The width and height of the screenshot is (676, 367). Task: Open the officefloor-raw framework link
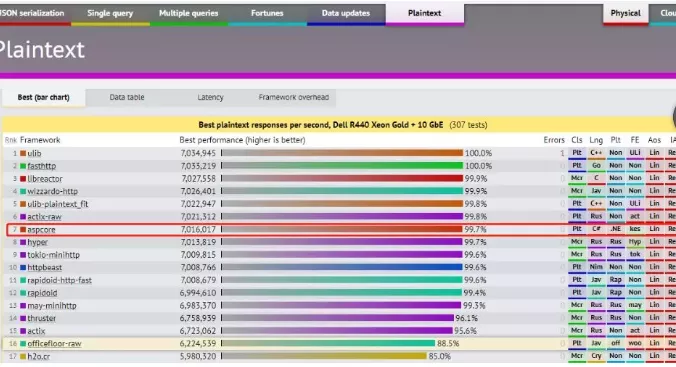[x=54, y=344]
